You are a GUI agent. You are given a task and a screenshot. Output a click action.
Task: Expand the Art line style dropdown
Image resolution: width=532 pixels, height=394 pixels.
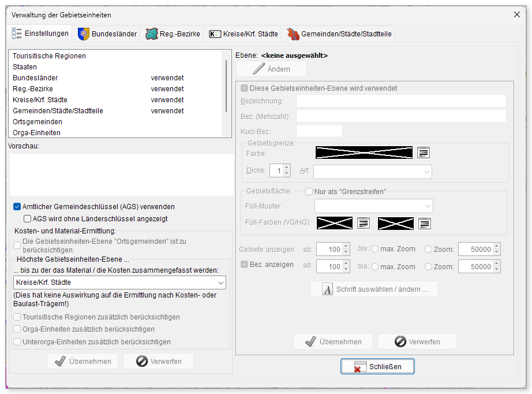(x=373, y=172)
